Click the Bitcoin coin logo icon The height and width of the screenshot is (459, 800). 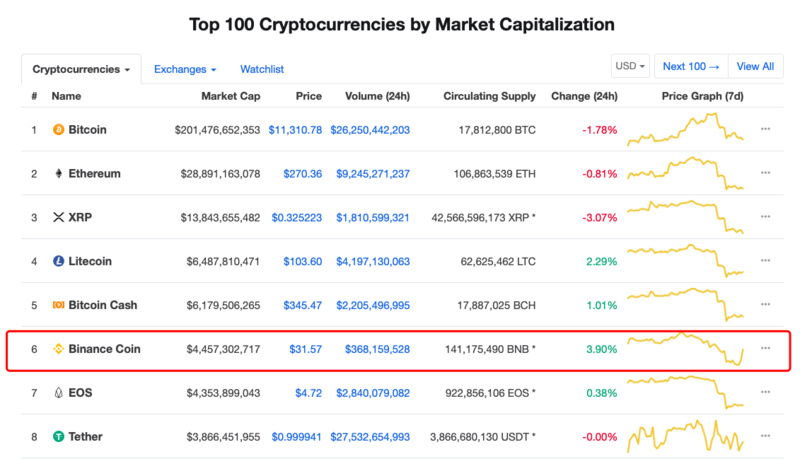(x=58, y=130)
